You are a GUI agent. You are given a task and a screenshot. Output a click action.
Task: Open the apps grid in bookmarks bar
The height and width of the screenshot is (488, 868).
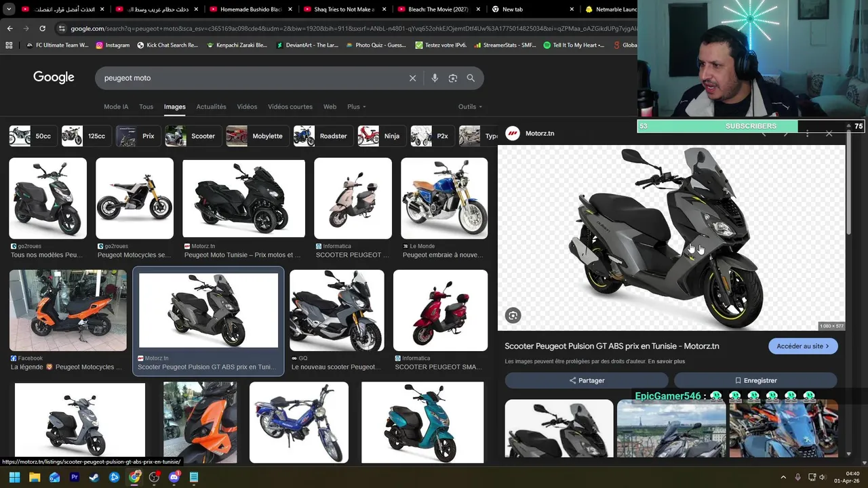pos(9,45)
